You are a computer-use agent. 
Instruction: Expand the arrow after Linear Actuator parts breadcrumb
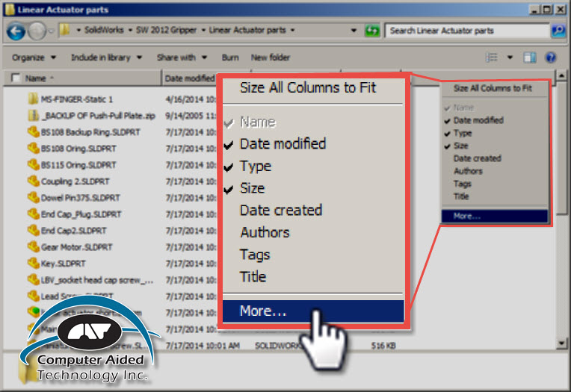(292, 30)
